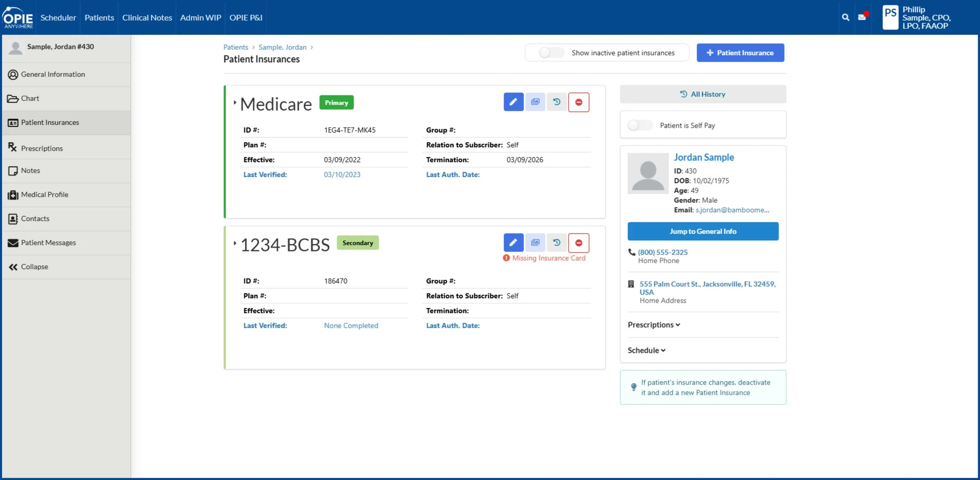Image resolution: width=980 pixels, height=480 pixels.
Task: Open search with the magnifier icon
Action: (845, 17)
